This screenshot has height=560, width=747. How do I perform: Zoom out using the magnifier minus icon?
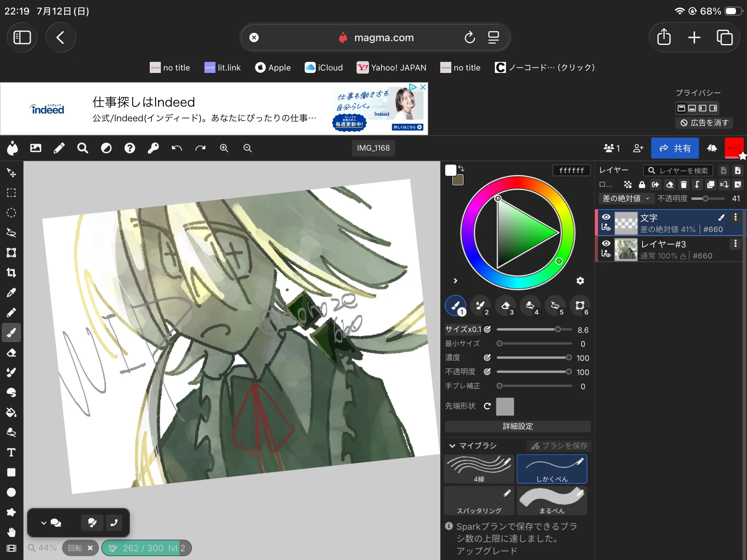248,148
